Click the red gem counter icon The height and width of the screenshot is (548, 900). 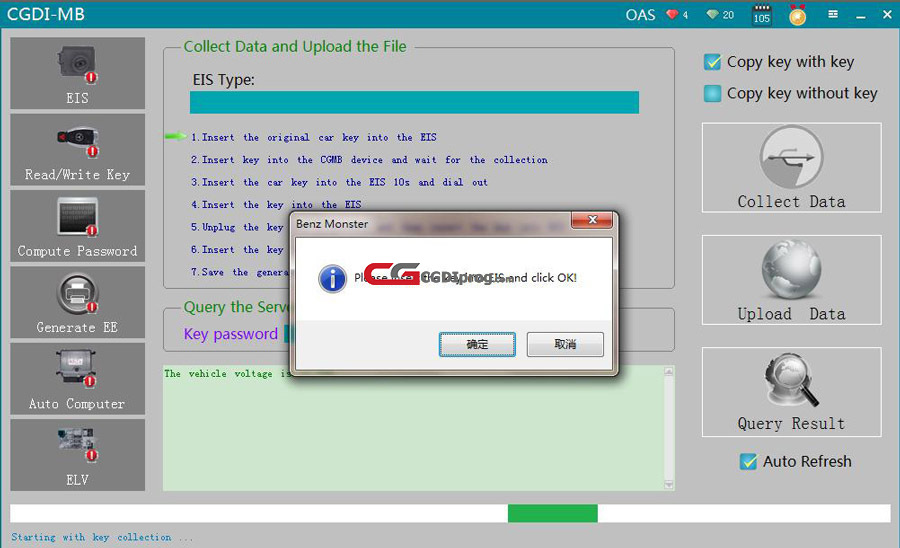point(672,14)
